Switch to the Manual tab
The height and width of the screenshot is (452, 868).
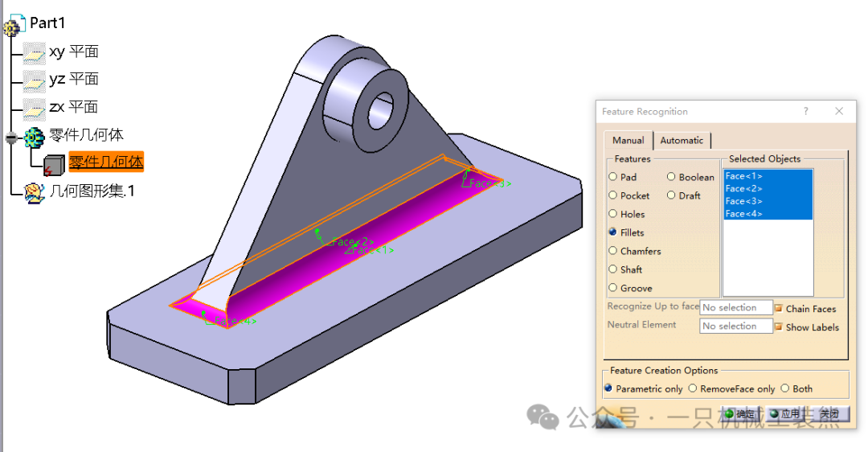coord(628,140)
